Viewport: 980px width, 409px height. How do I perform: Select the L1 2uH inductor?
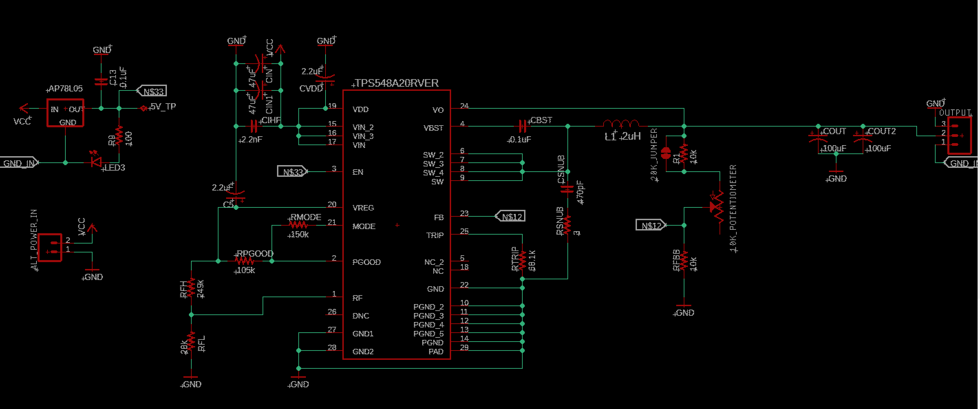[x=621, y=124]
